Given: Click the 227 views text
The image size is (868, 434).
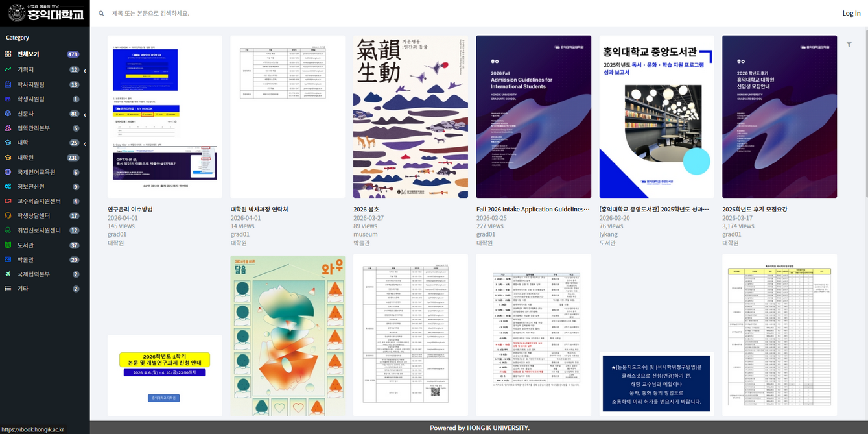Looking at the screenshot, I should [490, 226].
